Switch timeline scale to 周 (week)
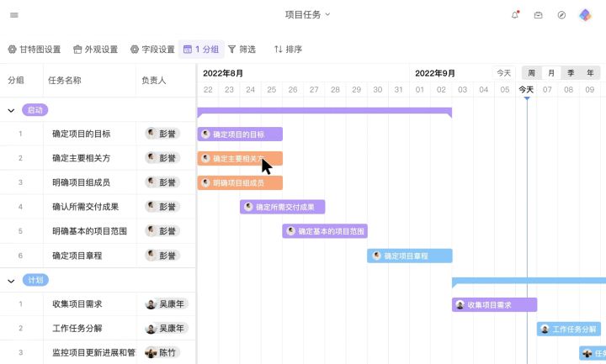 [531, 73]
